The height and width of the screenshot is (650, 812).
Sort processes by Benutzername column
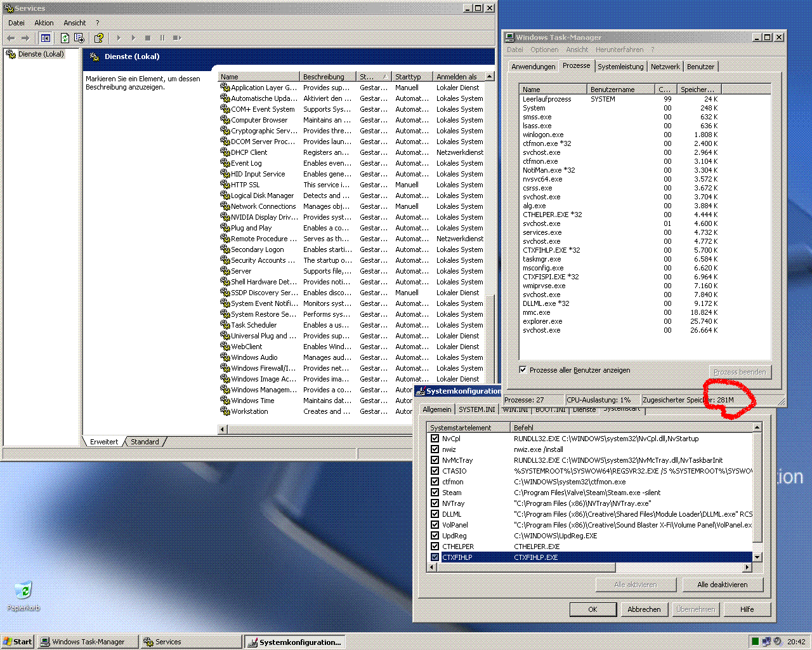coord(620,90)
